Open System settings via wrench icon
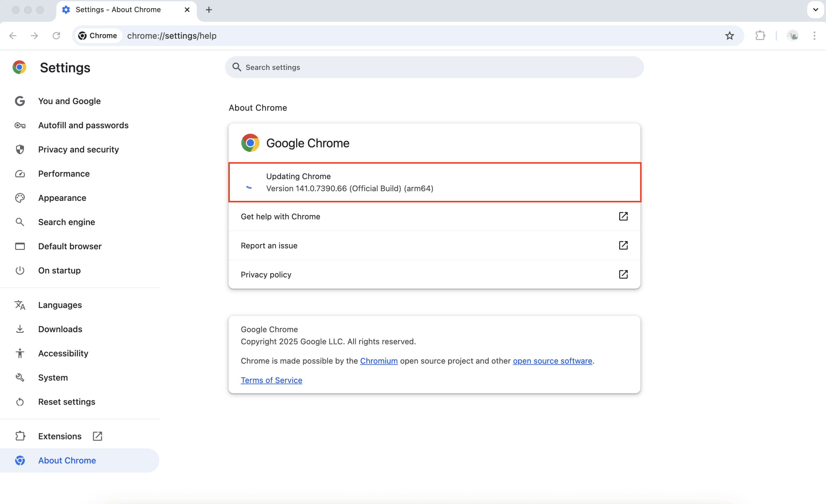 coord(20,377)
